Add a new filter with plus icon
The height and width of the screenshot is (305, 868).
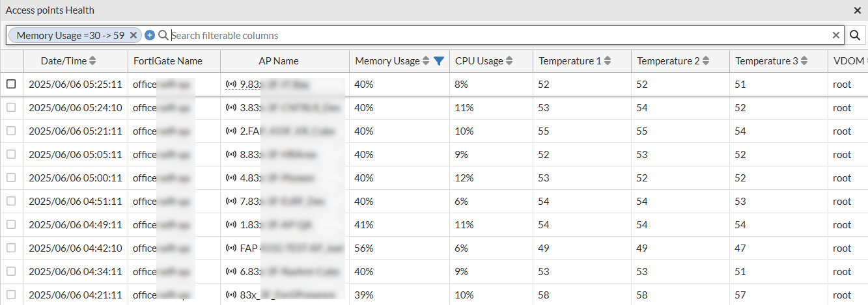tap(150, 35)
